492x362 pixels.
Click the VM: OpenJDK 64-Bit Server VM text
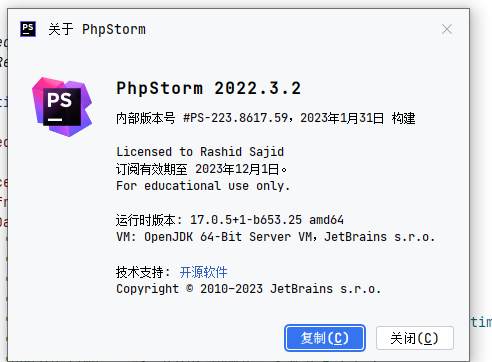214,237
